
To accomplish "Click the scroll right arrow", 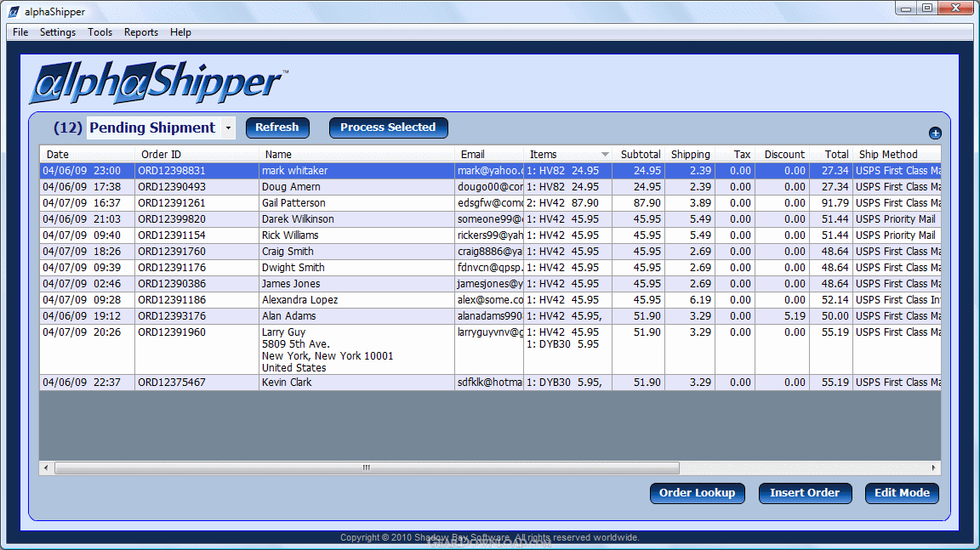I will [x=934, y=468].
